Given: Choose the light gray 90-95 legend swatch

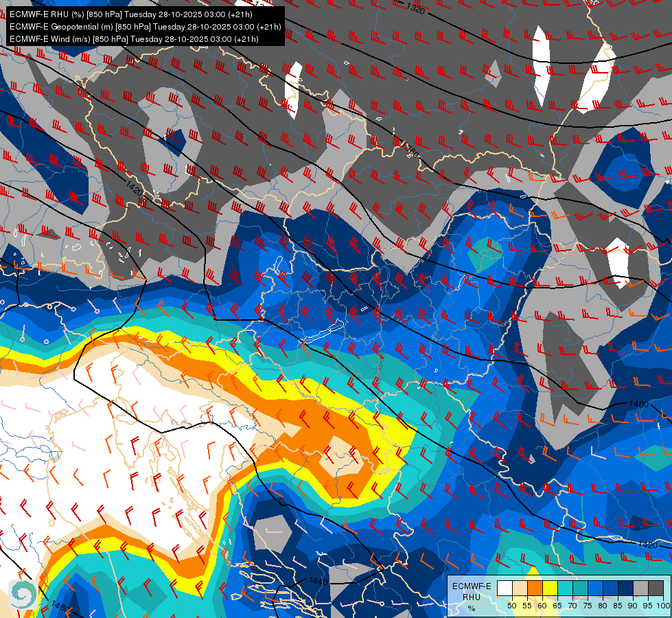Looking at the screenshot, I should click(x=640, y=588).
